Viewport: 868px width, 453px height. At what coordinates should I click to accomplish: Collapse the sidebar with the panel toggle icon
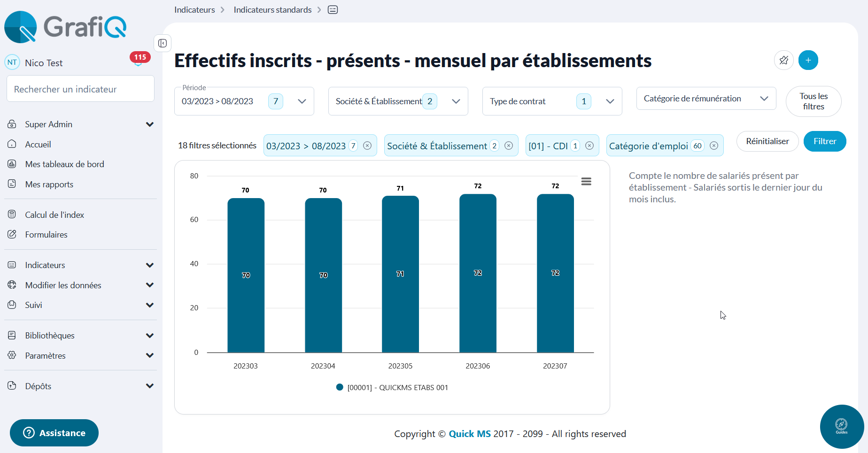[x=163, y=43]
